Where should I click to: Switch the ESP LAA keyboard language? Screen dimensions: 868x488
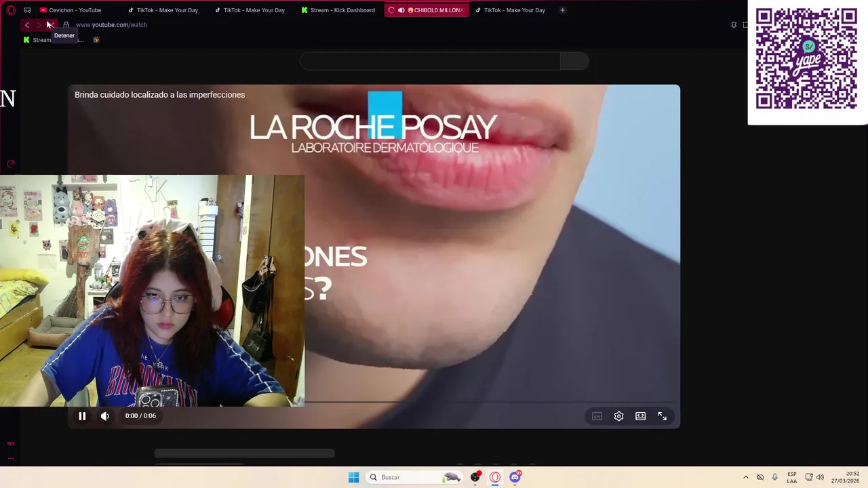click(x=792, y=477)
